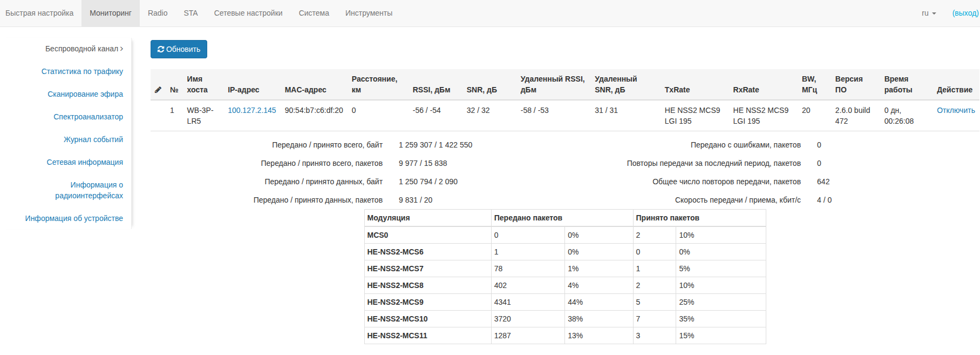Expand the Беспроводной канал sidebar section
This screenshot has width=980, height=355.
tap(84, 49)
